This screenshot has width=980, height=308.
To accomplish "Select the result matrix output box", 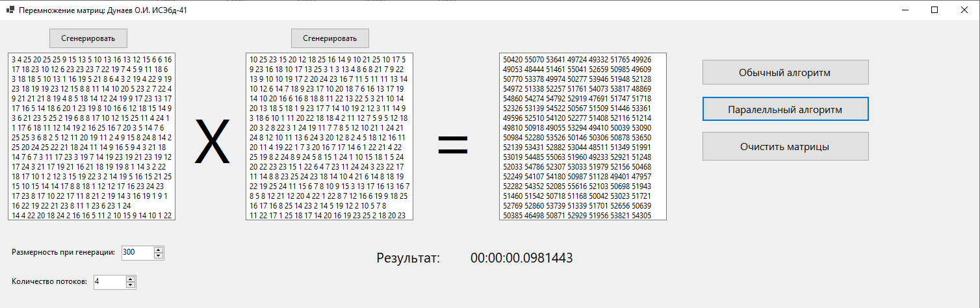I will coord(582,136).
